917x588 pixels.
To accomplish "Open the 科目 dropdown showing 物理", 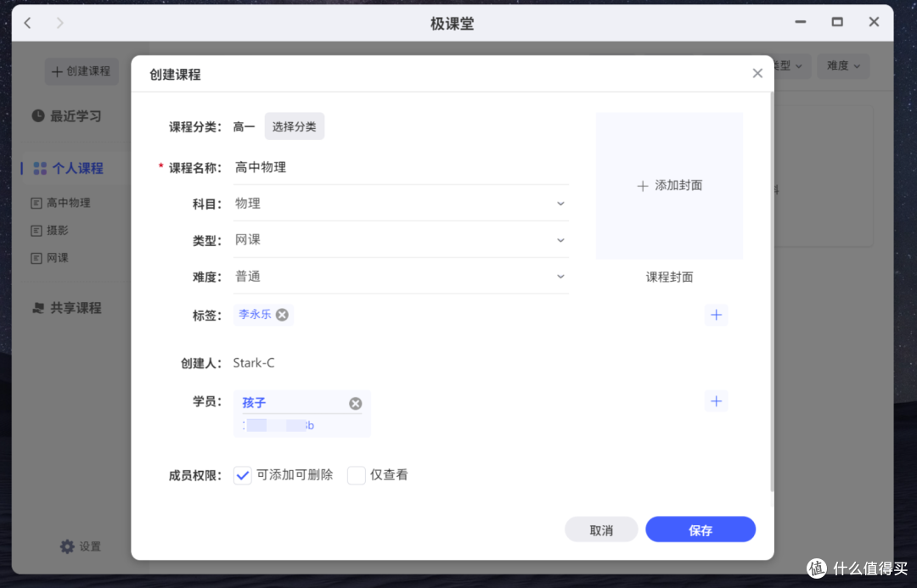I will coord(401,204).
